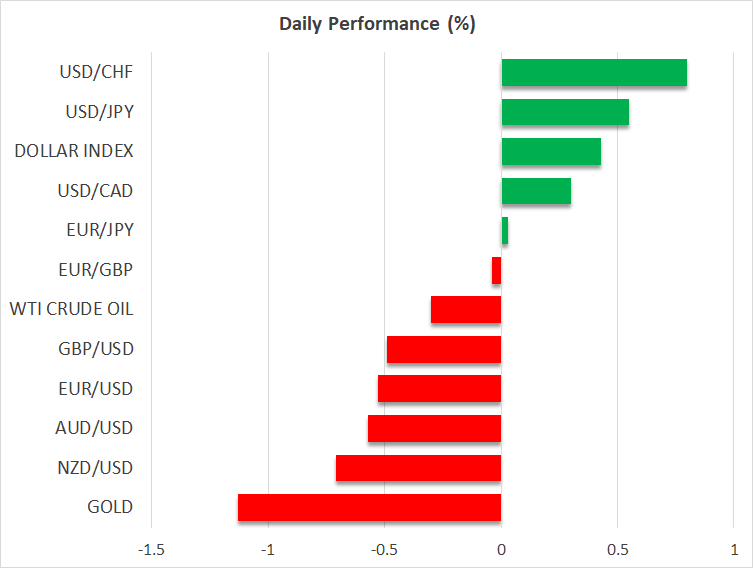Select the green USD/CHF bar

click(x=594, y=73)
